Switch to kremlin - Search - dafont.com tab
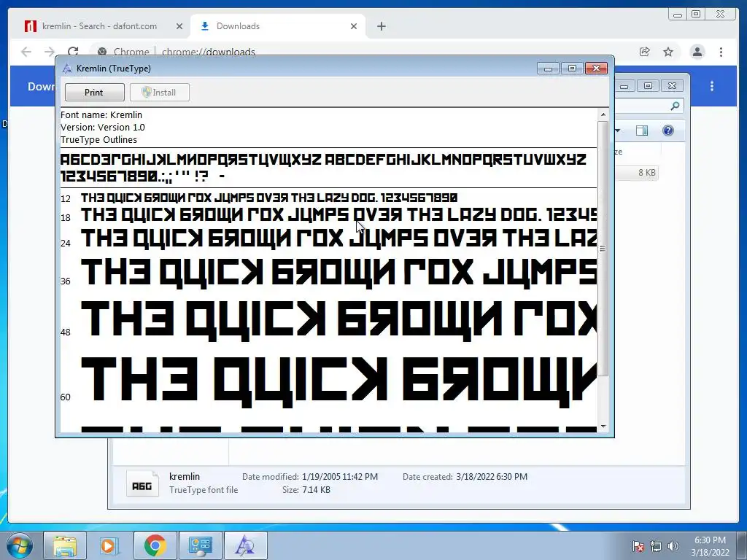 point(99,26)
